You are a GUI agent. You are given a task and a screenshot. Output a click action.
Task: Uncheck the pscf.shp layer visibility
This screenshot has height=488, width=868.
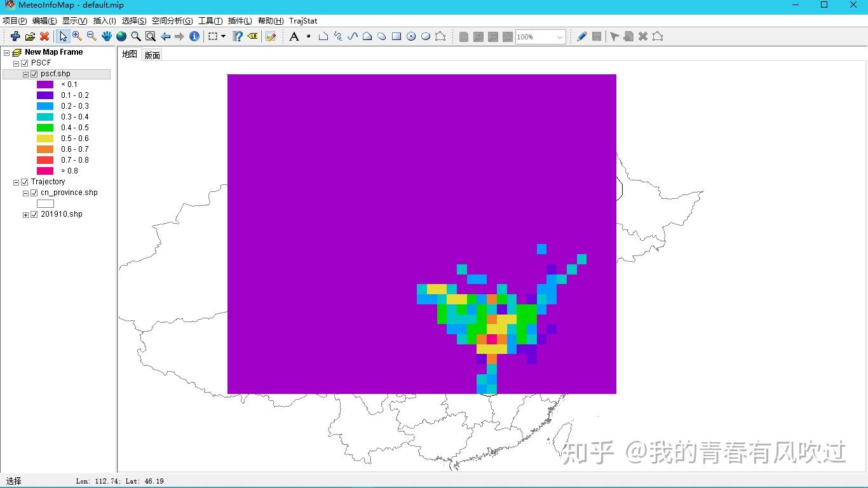point(35,74)
